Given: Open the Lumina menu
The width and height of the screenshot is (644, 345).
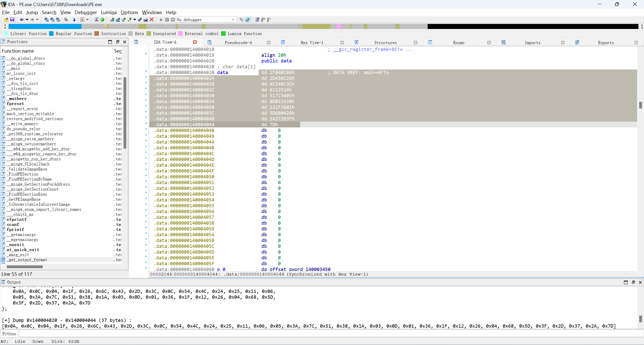Looking at the screenshot, I should click(109, 12).
